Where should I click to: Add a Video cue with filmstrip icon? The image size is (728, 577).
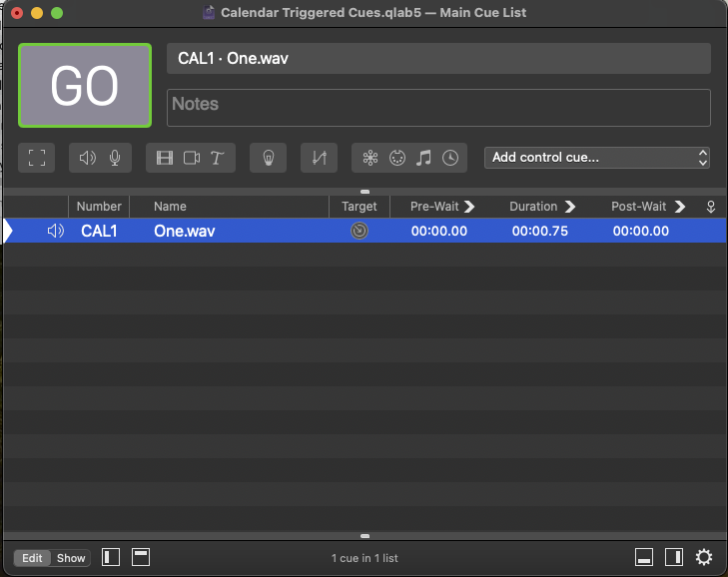tap(165, 158)
